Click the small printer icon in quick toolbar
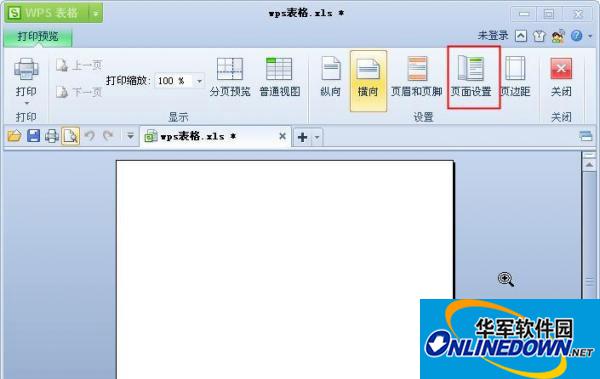Screen dimensions: 600x379 (52, 136)
